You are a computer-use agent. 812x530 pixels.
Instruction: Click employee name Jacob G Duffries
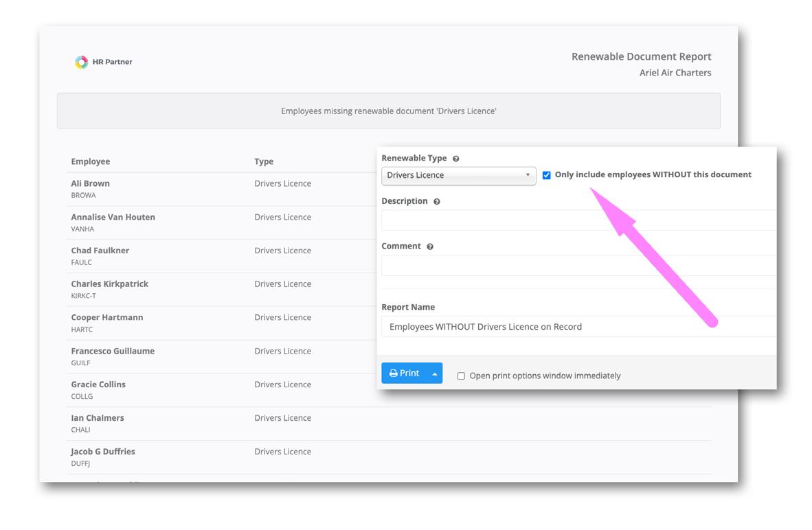pyautogui.click(x=103, y=451)
